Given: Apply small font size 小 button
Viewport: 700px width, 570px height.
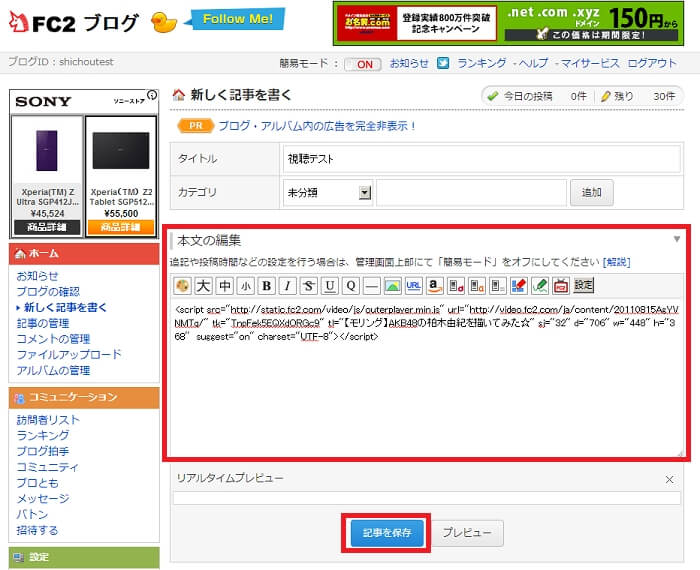Looking at the screenshot, I should click(x=246, y=286).
